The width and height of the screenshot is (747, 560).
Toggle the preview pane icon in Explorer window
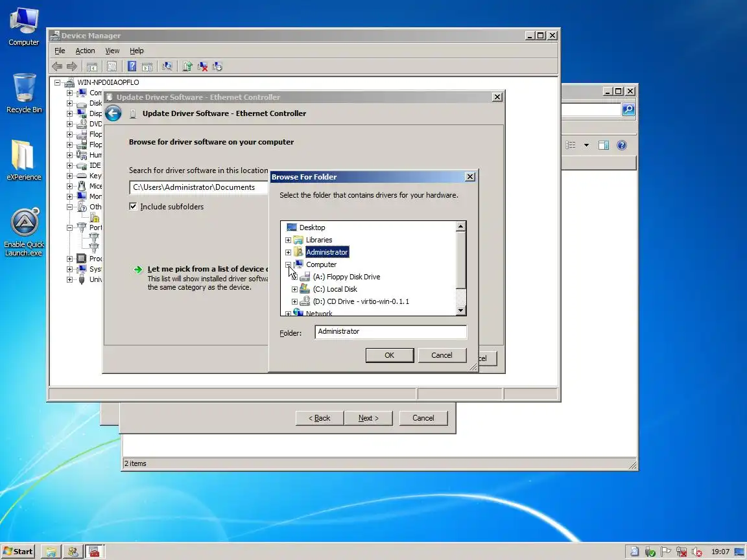pyautogui.click(x=604, y=145)
